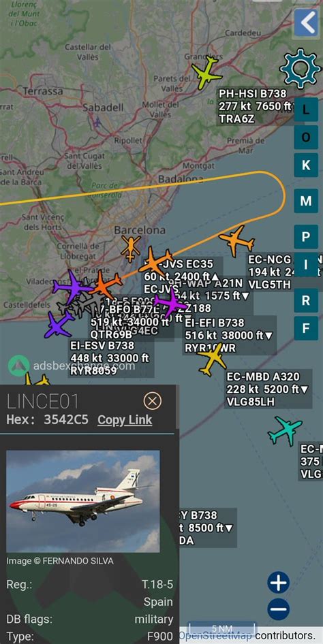323x644 pixels.
Task: Select the orange helicopter icon over Barcelona
Action: [x=131, y=248]
